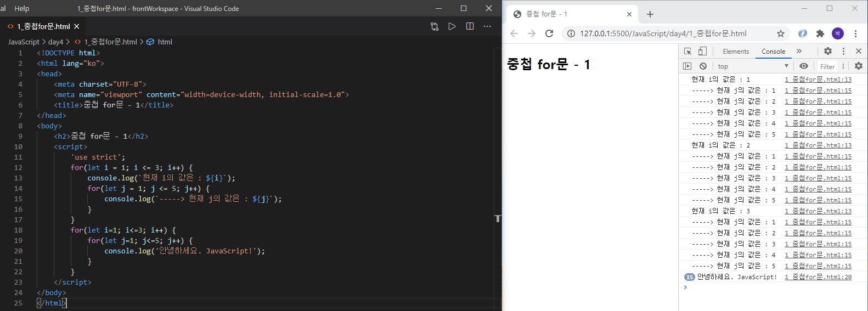Click line number 12 in the editor gutter
The width and height of the screenshot is (868, 311).
(x=18, y=167)
